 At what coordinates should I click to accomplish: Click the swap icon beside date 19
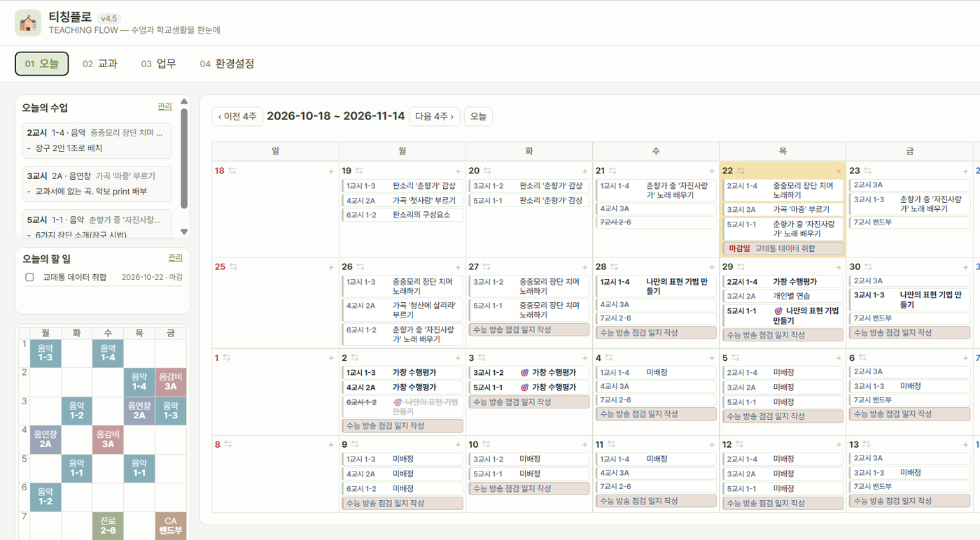[x=359, y=171]
